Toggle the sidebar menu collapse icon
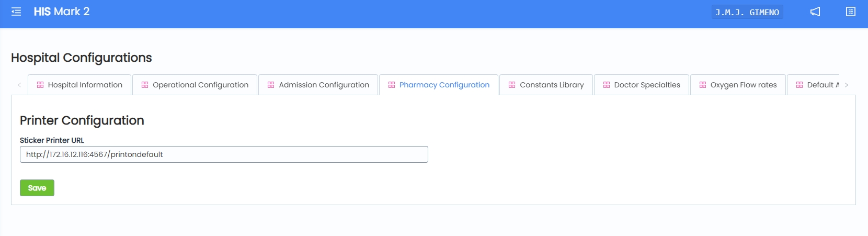 [x=16, y=12]
